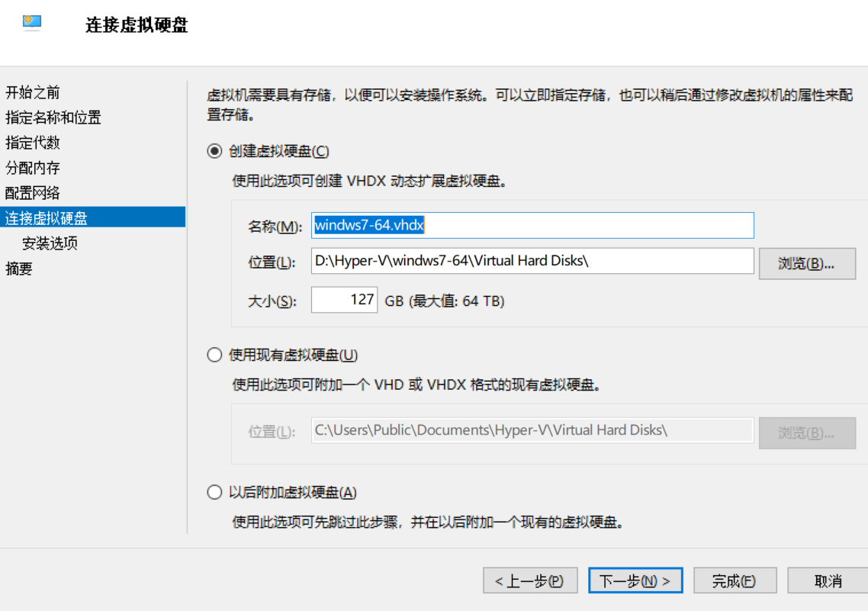Click the description mentioning VHD 或 VHDX 格式
The height and width of the screenshot is (611, 868).
click(417, 384)
